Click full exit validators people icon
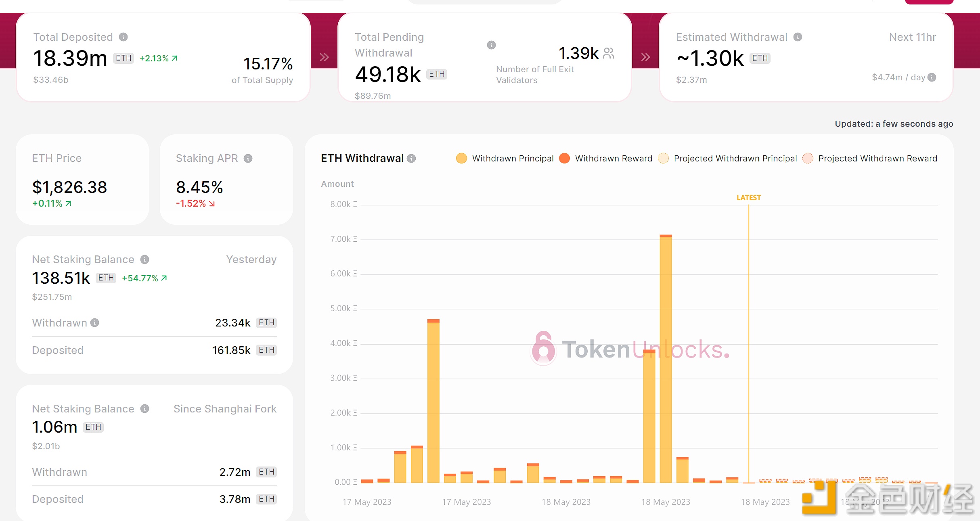 (609, 53)
